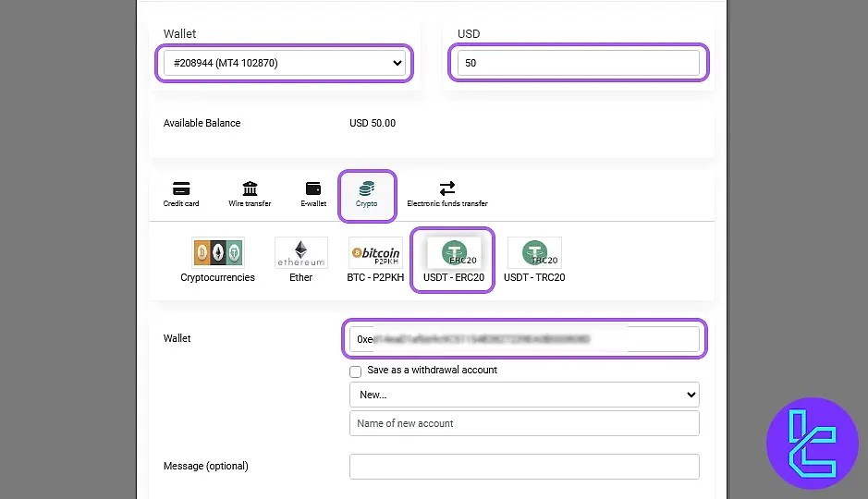Select the Cryptocurrencies multi-coin icon
The image size is (868, 499).
pos(217,252)
